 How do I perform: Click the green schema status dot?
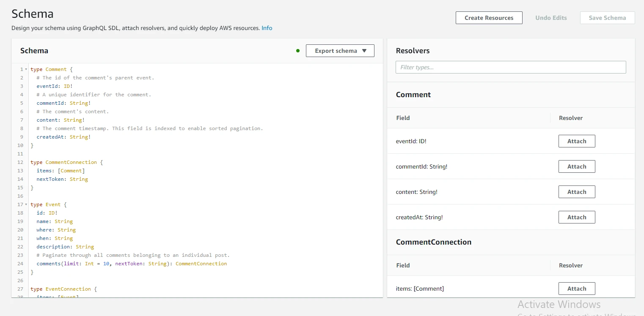pos(298,51)
